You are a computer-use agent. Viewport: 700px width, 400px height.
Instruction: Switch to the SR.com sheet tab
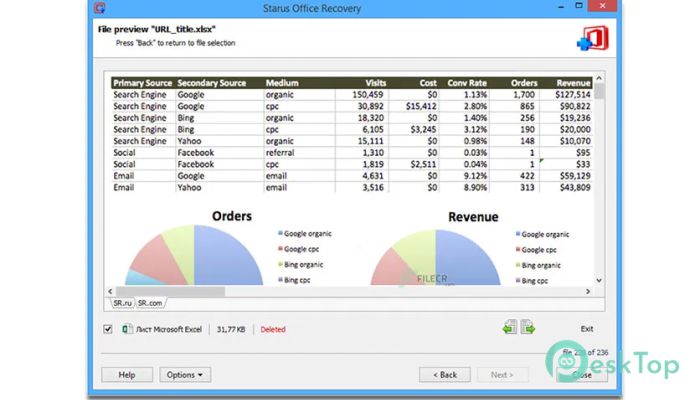point(150,303)
